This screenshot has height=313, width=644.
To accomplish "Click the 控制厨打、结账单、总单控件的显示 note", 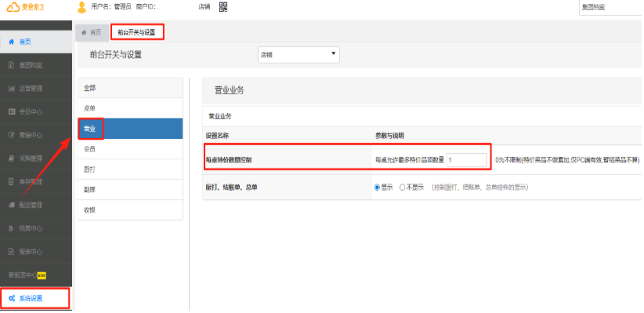I will click(479, 187).
